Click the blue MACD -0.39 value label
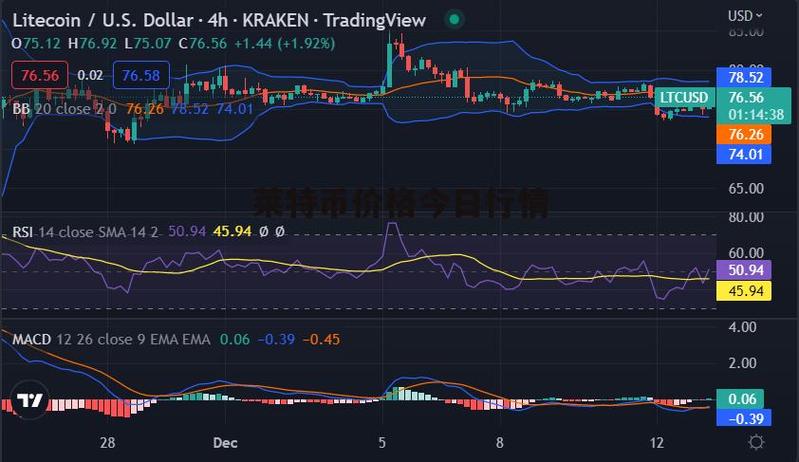Screen dimensions: 799x462 click(746, 418)
